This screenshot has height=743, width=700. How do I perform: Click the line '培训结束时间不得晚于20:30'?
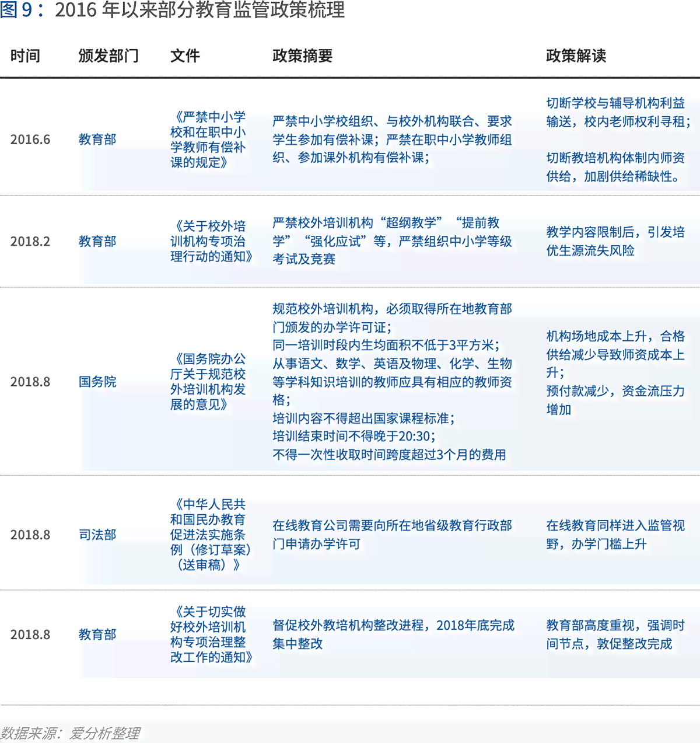point(354,437)
